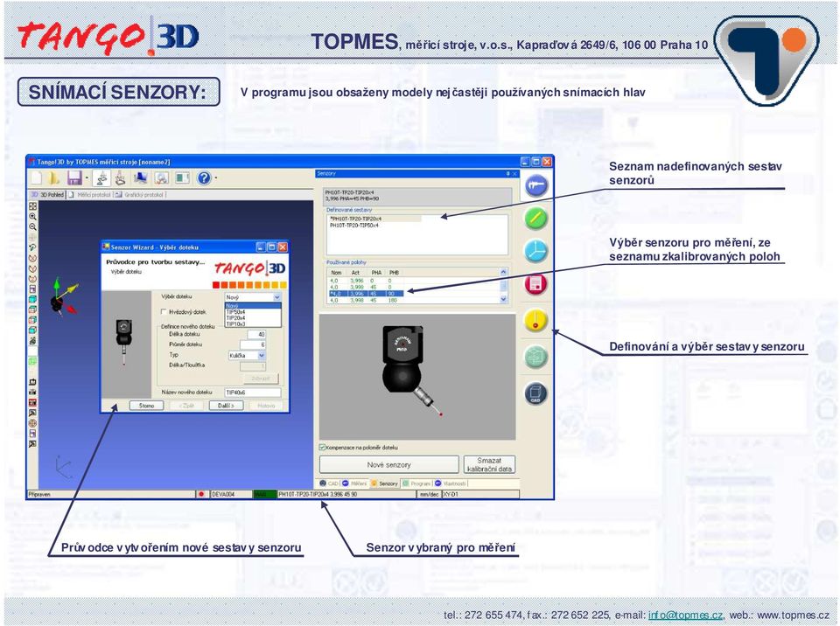Screen dimensions: 840x626
Task: Click the yellow sensor probe round button
Action: (535, 320)
